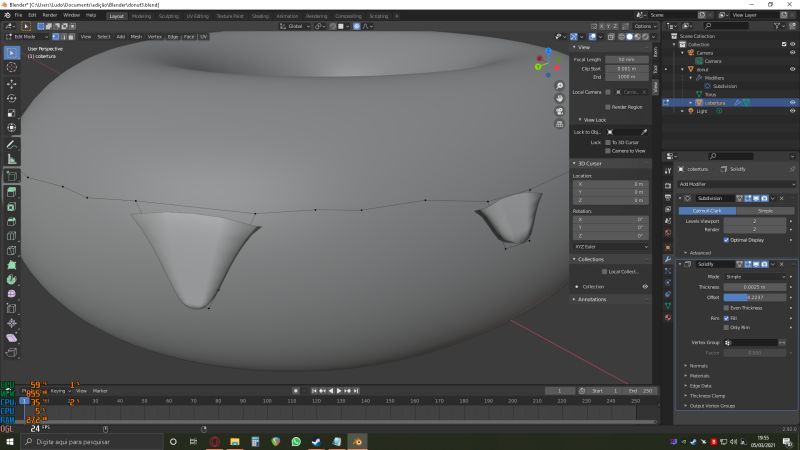This screenshot has height=450, width=800.
Task: Select the Cursor tool
Action: click(x=12, y=67)
